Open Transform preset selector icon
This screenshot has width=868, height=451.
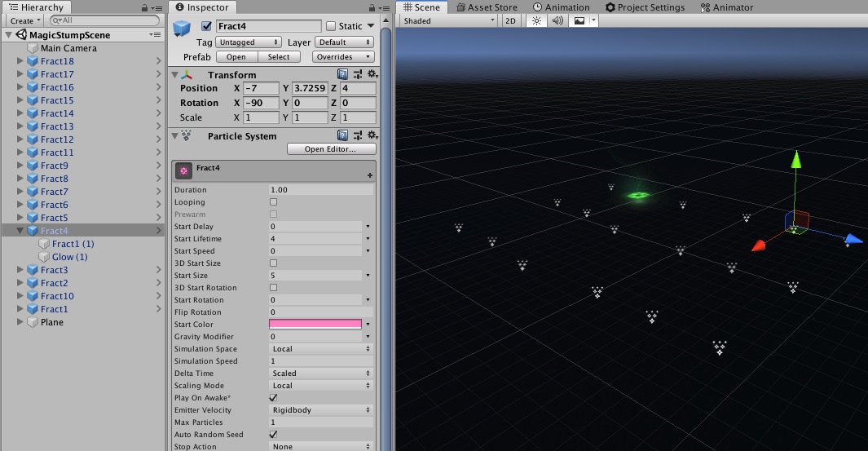[358, 74]
